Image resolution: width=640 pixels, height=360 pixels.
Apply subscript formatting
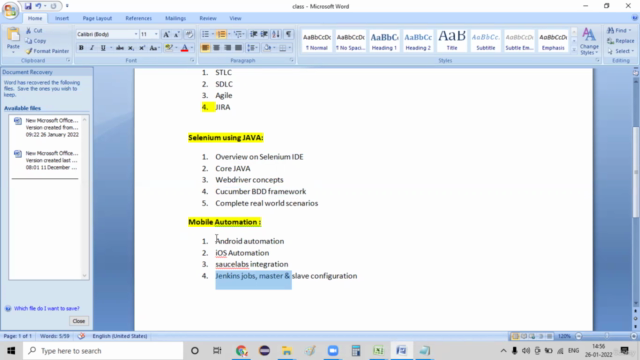tap(131, 48)
